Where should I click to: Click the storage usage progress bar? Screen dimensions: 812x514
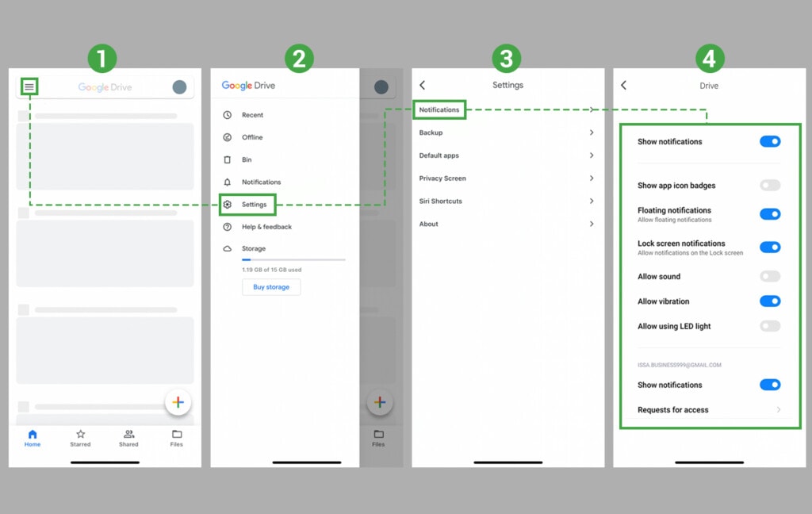293,259
